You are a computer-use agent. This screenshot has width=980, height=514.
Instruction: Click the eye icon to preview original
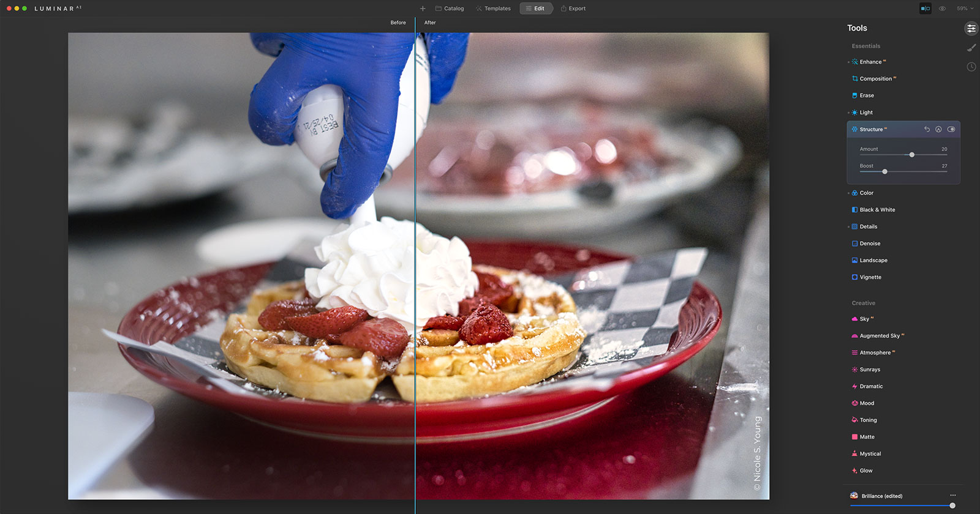(x=942, y=9)
